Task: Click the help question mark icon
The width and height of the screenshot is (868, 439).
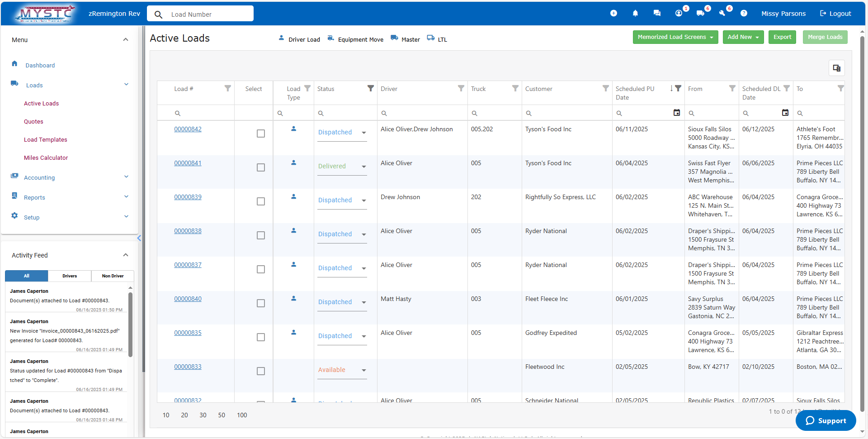Action: coord(744,14)
